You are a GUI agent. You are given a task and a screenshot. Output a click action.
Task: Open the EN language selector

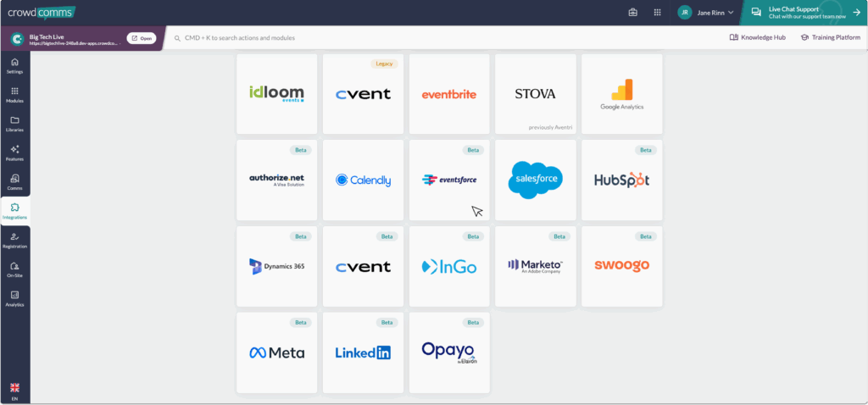coord(14,391)
